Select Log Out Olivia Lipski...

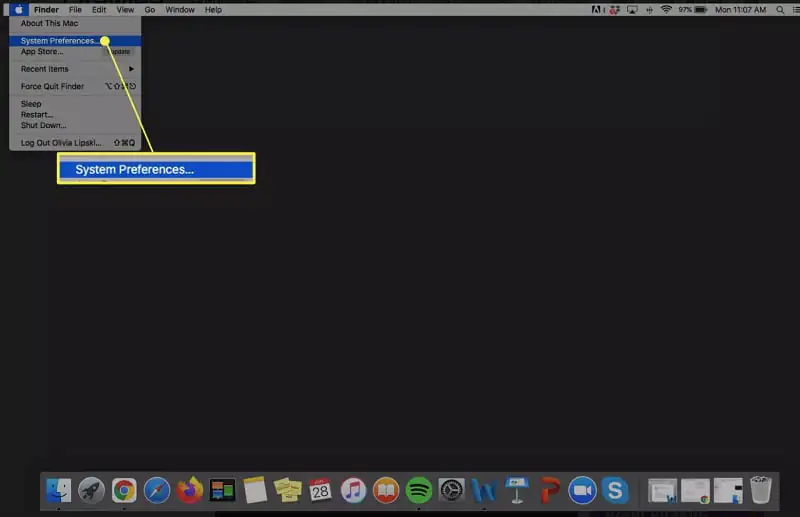click(75, 143)
